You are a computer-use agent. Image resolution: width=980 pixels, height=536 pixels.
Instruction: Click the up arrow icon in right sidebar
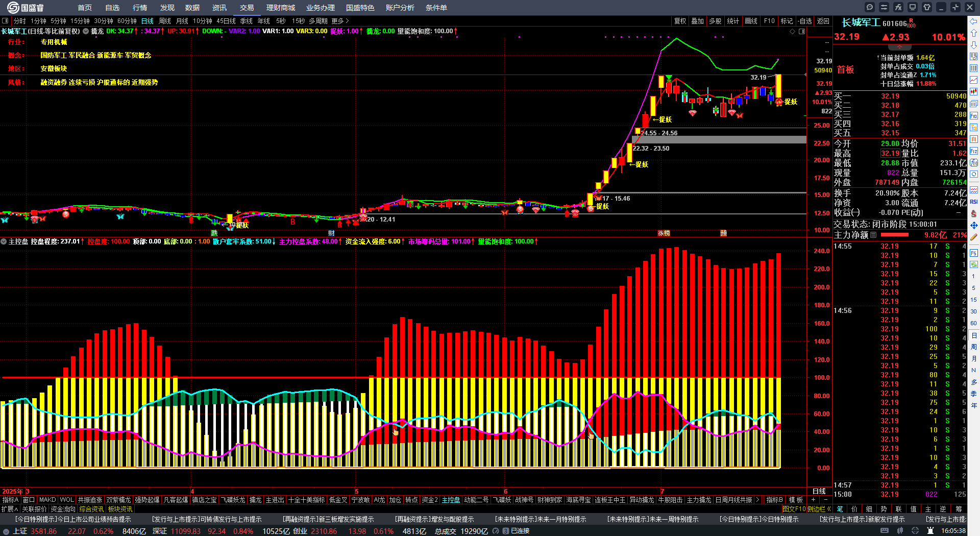click(x=974, y=33)
